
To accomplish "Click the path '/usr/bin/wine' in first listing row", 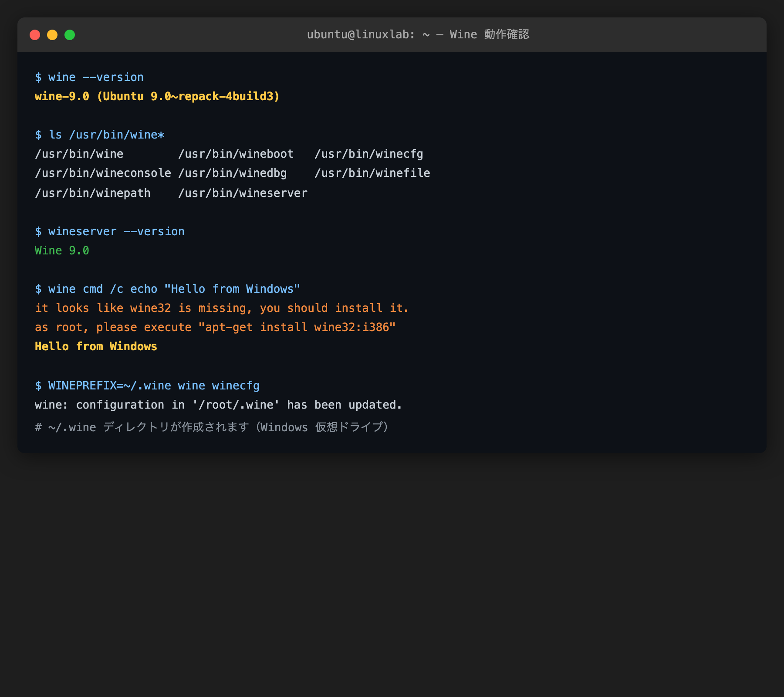I will point(79,154).
